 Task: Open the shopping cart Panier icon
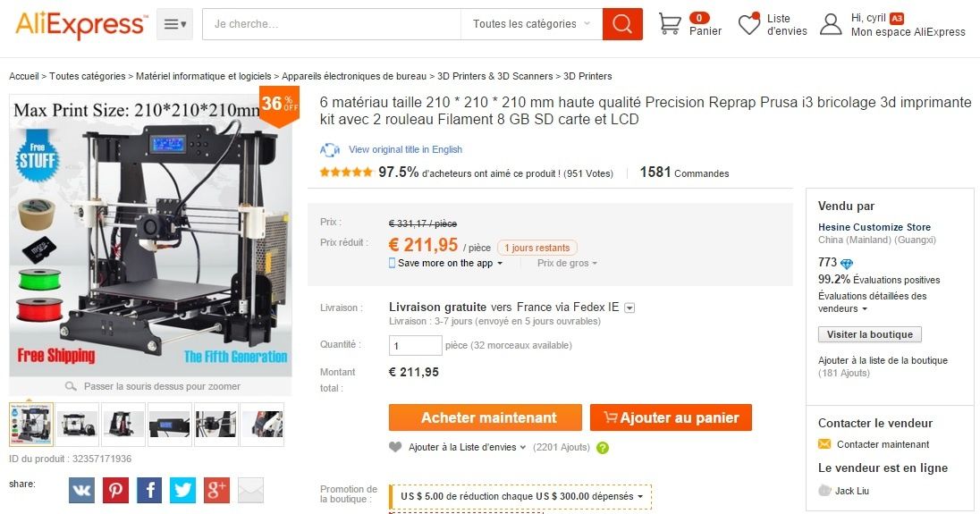670,24
